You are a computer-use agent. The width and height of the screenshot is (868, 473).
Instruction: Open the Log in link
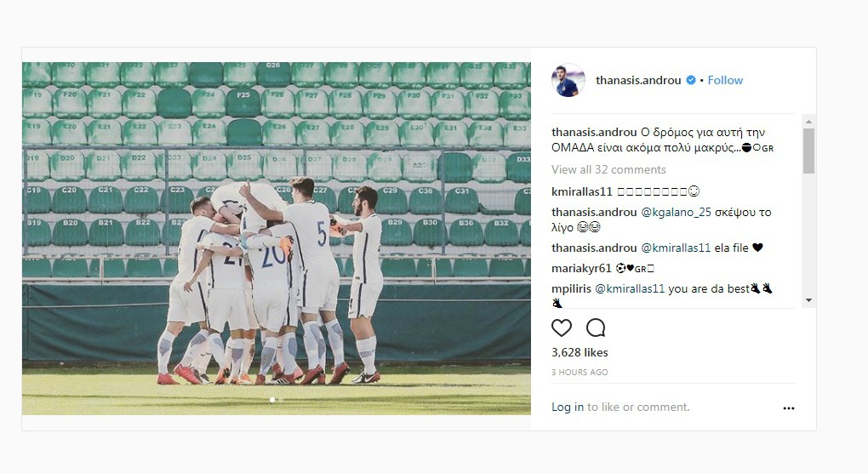(568, 407)
